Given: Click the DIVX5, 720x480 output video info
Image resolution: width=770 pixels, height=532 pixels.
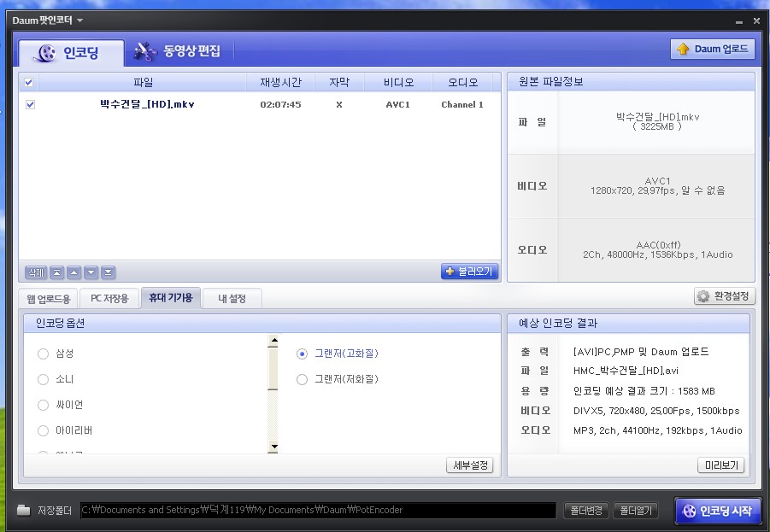Looking at the screenshot, I should coord(656,411).
